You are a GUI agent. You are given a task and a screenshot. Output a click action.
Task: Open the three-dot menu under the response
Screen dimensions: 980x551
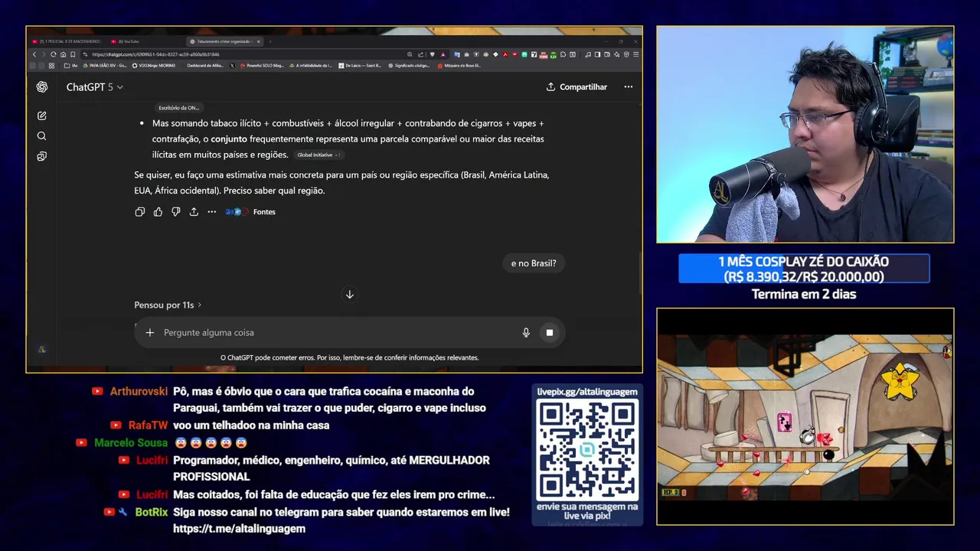tap(211, 212)
